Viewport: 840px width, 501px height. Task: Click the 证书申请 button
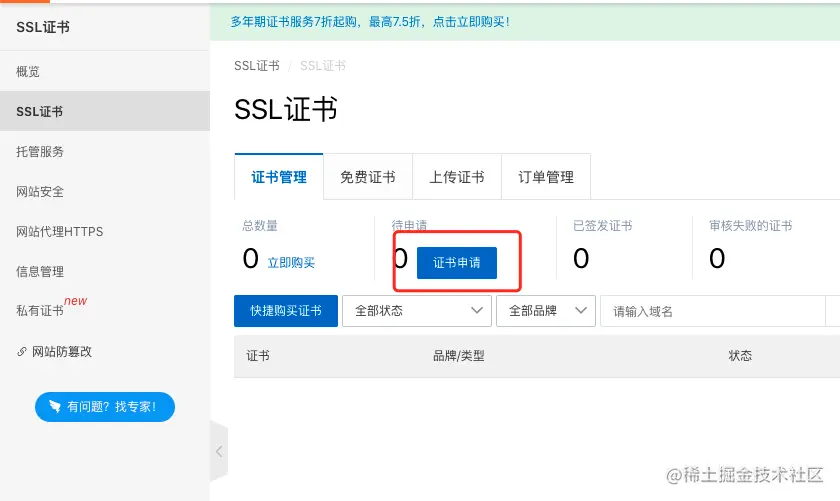tap(457, 263)
